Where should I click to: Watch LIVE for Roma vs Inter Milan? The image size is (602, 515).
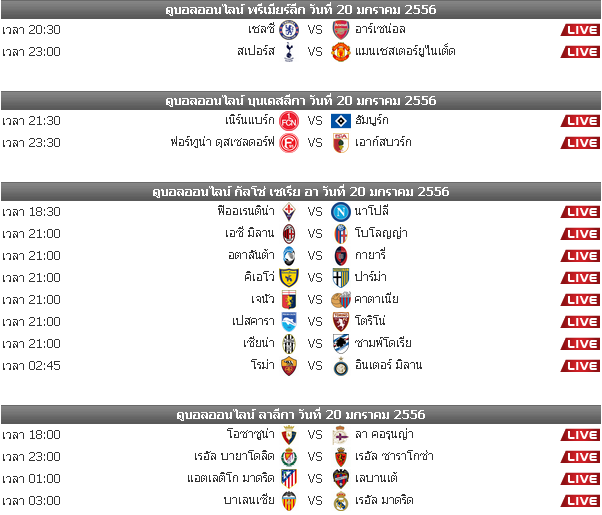580,366
